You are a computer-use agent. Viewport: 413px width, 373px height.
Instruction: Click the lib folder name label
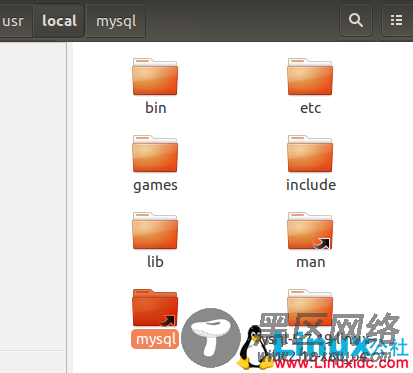pyautogui.click(x=155, y=262)
